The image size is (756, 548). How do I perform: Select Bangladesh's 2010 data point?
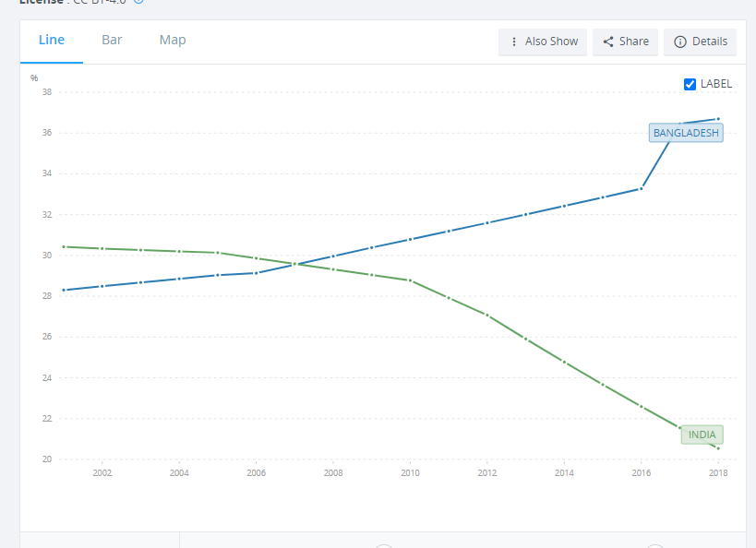tap(410, 239)
